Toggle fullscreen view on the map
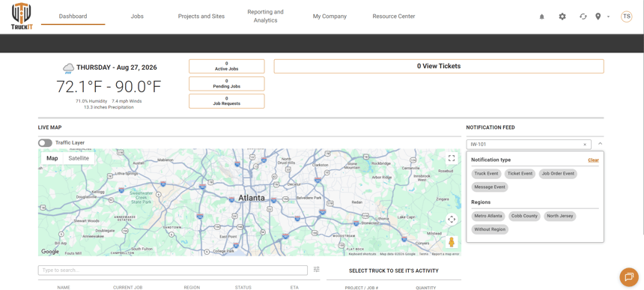 [452, 159]
